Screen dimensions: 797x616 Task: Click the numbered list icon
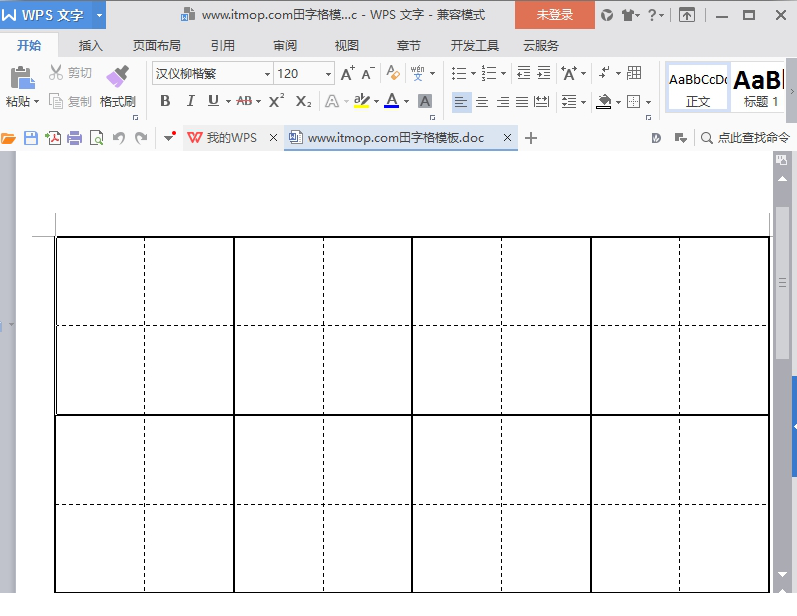tap(489, 73)
